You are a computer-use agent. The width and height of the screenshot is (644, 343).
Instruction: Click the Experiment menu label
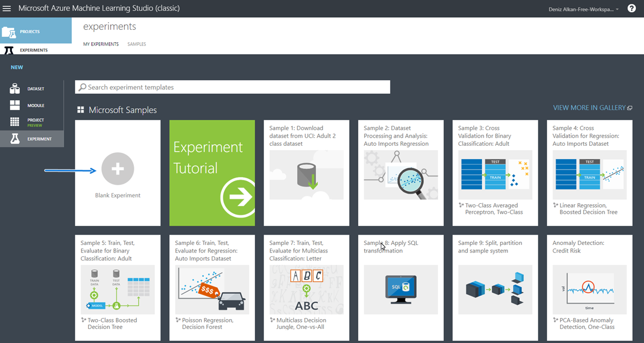pos(40,139)
